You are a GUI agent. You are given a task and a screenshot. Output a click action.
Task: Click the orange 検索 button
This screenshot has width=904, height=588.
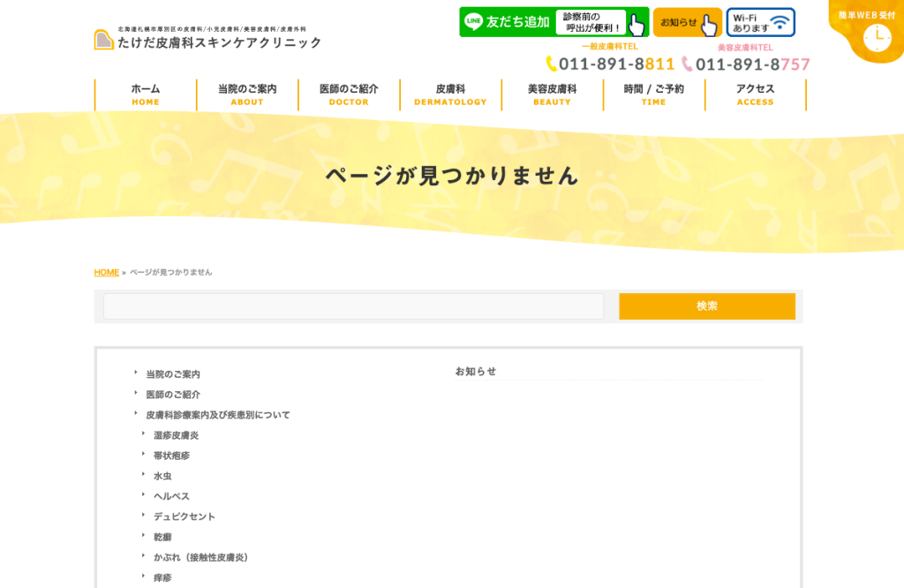[707, 306]
